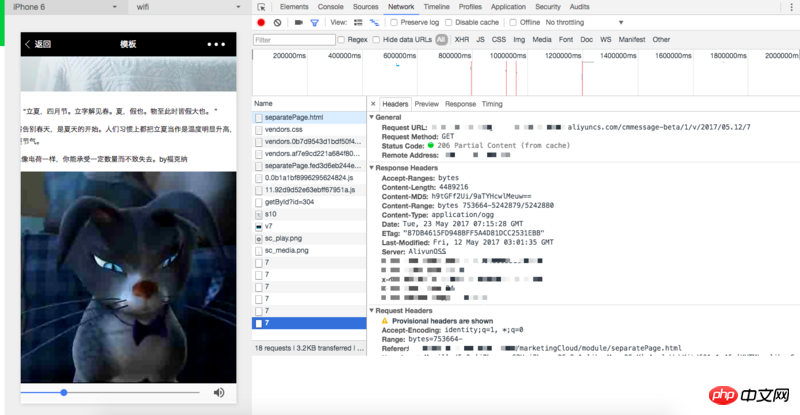Switch to large request rows view
The width and height of the screenshot is (800, 415).
[x=358, y=22]
